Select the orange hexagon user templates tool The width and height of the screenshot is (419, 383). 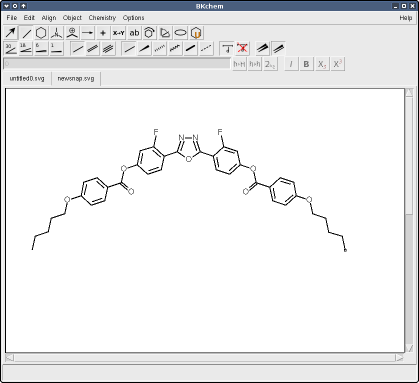(196, 33)
